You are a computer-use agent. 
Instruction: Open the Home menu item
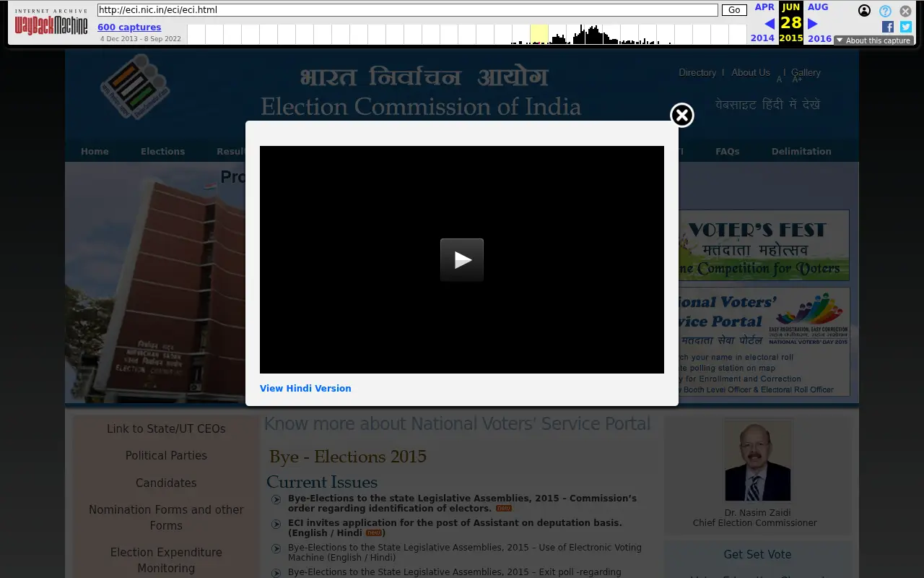(95, 151)
